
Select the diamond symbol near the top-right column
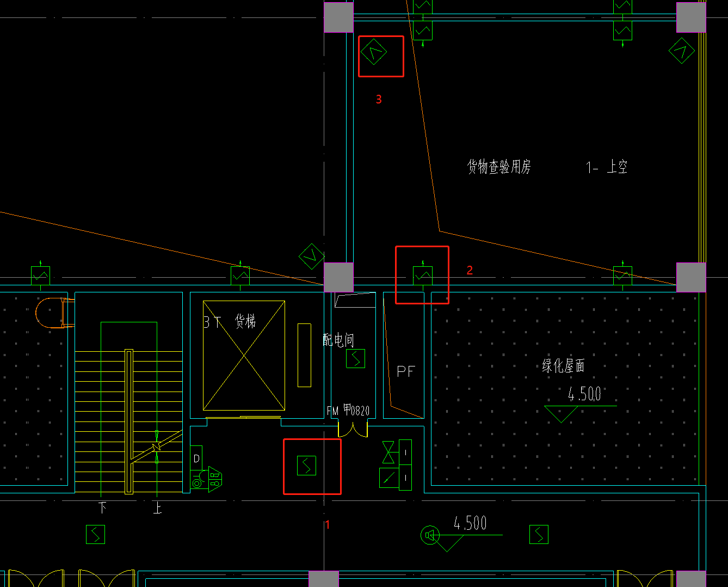pyautogui.click(x=682, y=51)
